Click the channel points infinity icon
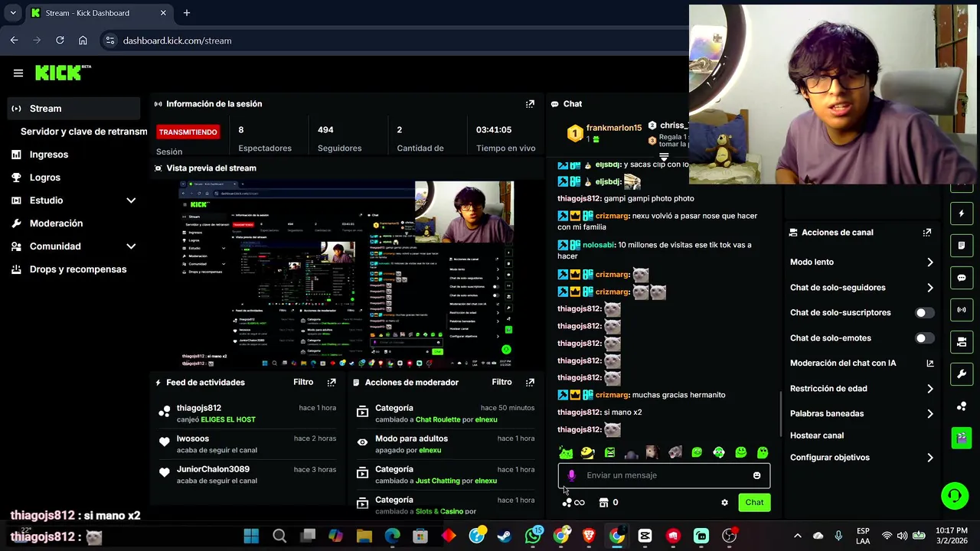980x551 pixels. [573, 503]
